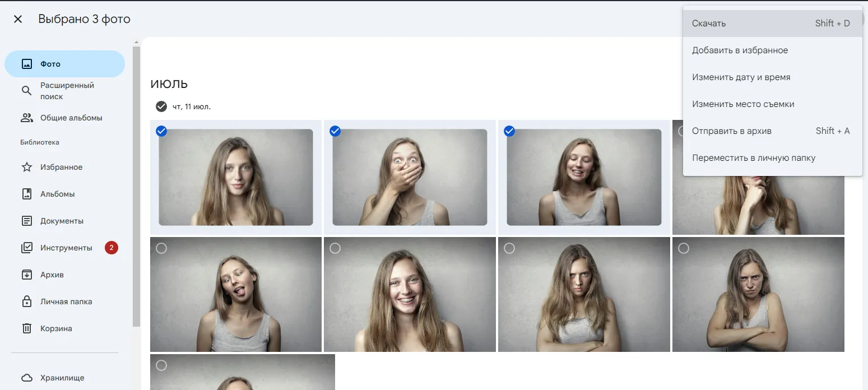
Task: Check Хранилище via the cloud icon
Action: (26, 377)
